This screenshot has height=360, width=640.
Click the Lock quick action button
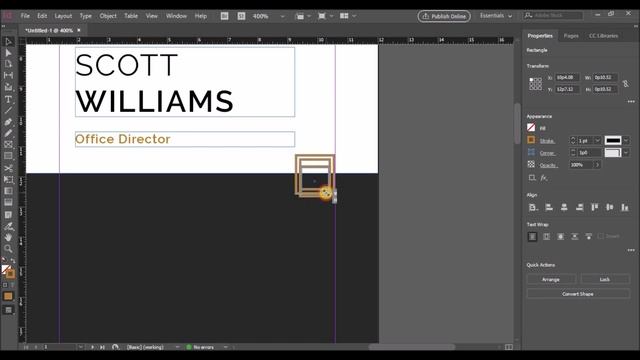pyautogui.click(x=605, y=280)
